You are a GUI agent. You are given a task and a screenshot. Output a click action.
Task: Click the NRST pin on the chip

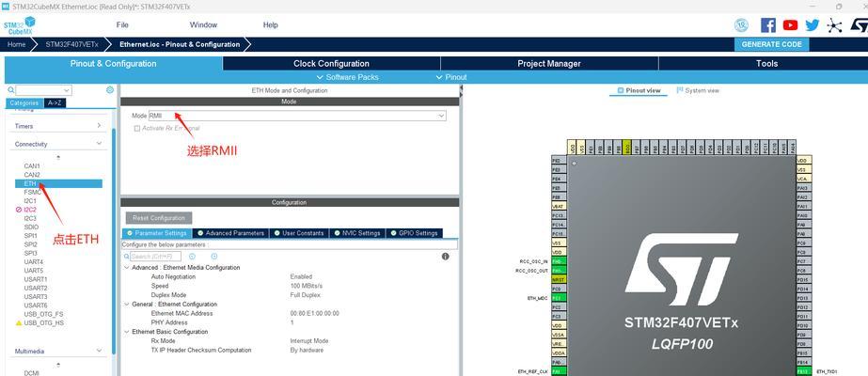560,280
